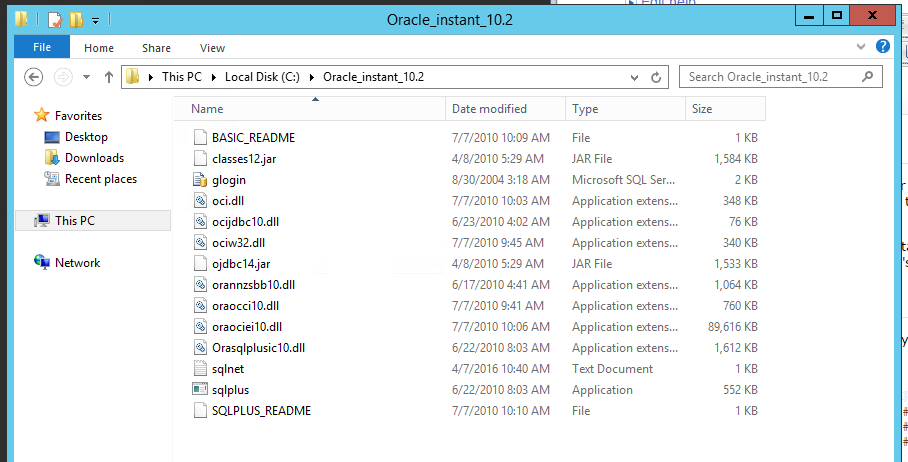The image size is (908, 462).
Task: Open the recent locations dropdown arrow
Action: [x=86, y=77]
